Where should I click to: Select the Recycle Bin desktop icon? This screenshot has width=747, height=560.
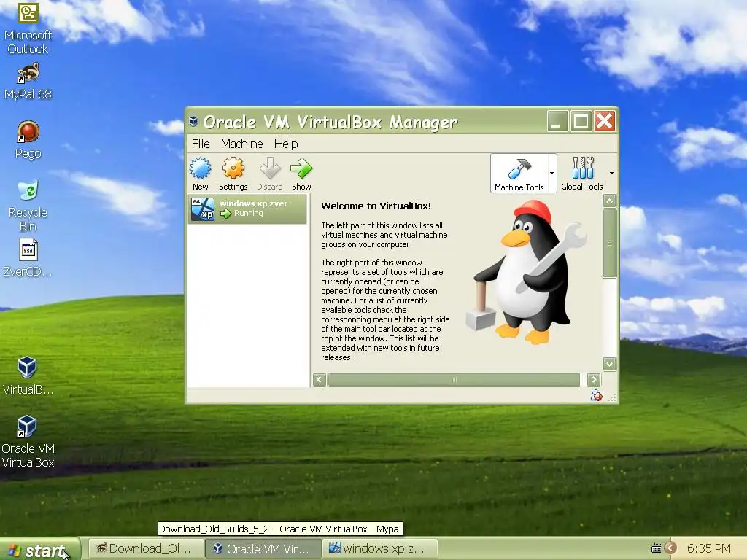point(28,206)
